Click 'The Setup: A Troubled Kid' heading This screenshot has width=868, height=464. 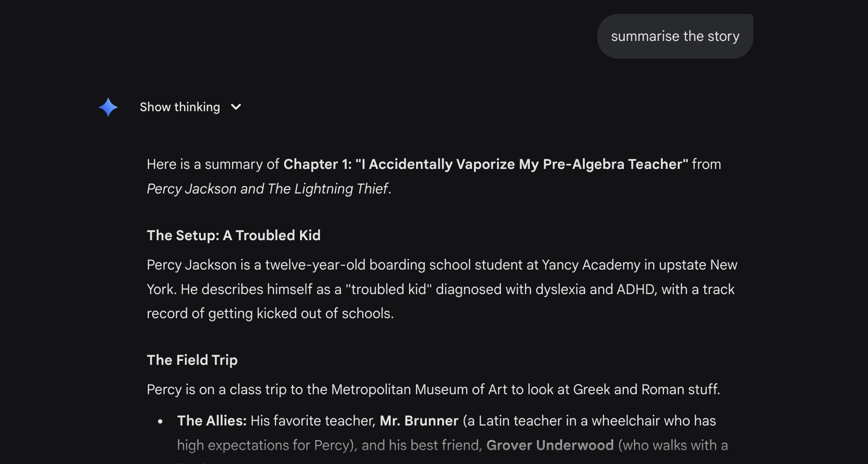tap(234, 235)
